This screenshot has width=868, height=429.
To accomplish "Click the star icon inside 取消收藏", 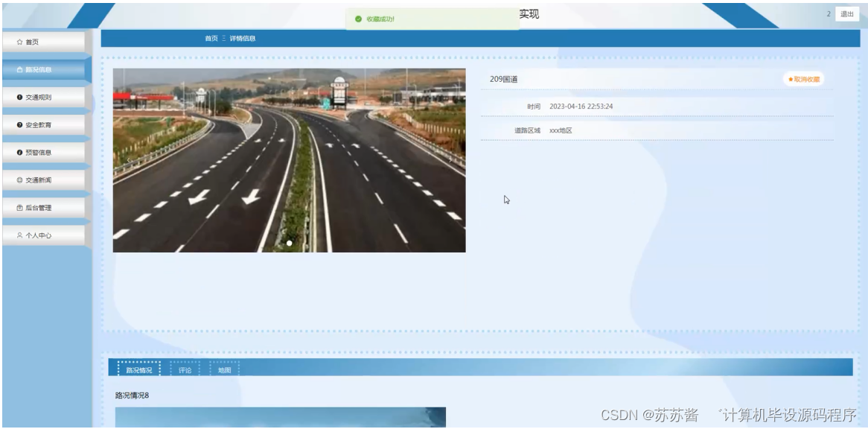I will tap(791, 78).
